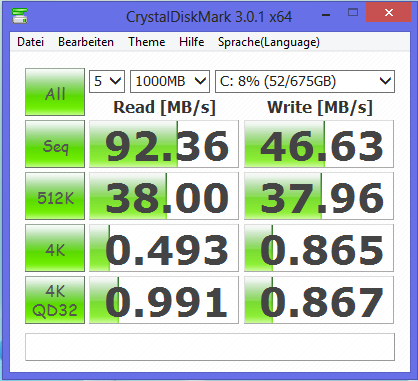This screenshot has height=381, width=418.
Task: Run the 512K benchmark
Action: tap(55, 196)
